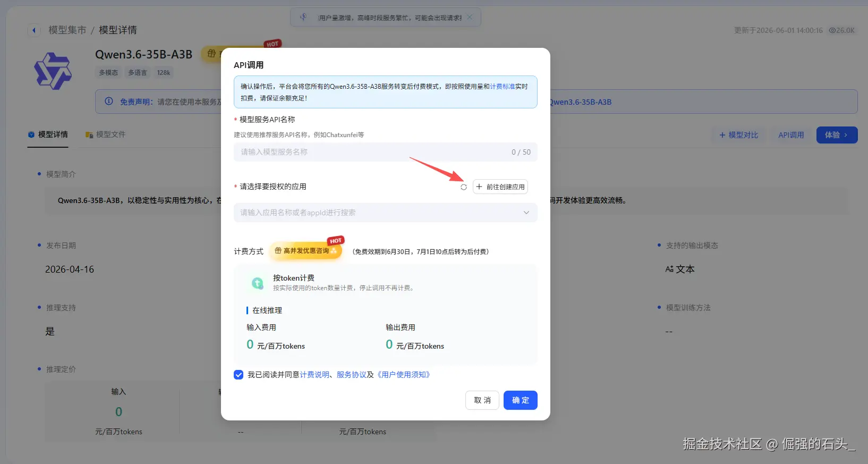This screenshot has height=464, width=868.
Task: Expand the app search dropdown chevron
Action: point(526,213)
